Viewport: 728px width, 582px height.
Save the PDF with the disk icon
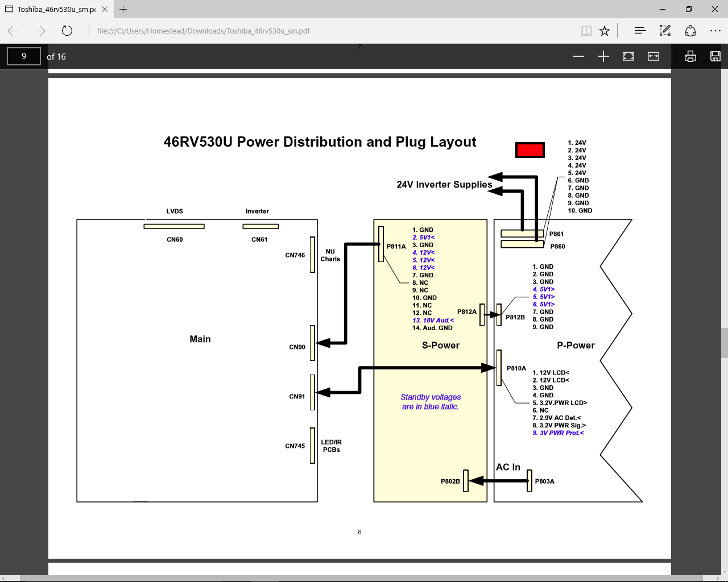[x=715, y=56]
